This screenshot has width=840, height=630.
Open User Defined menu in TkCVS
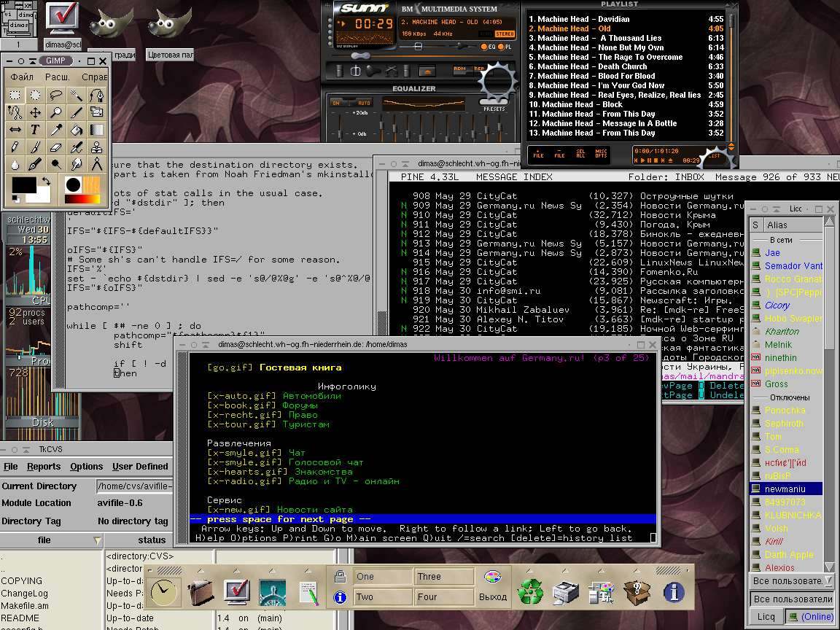click(x=140, y=467)
